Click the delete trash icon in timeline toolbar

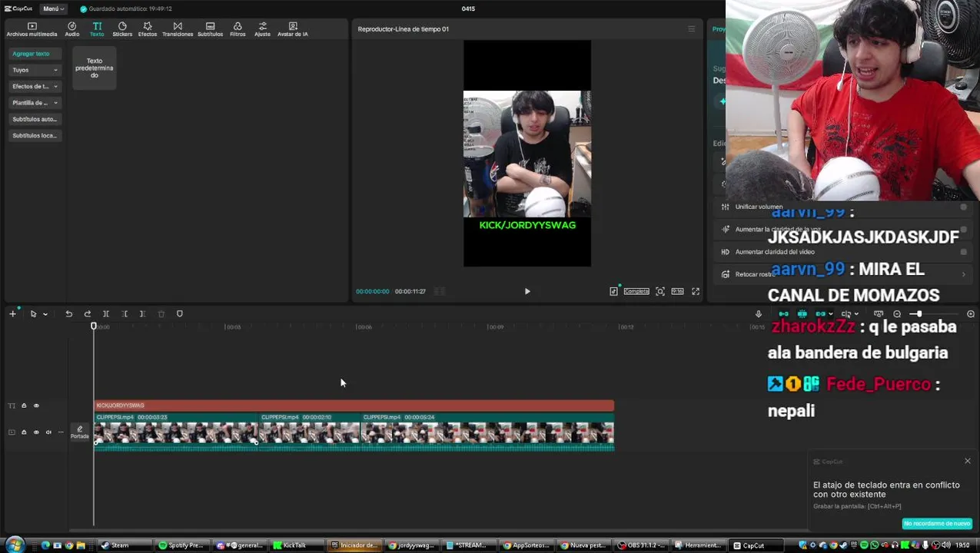[x=161, y=314]
